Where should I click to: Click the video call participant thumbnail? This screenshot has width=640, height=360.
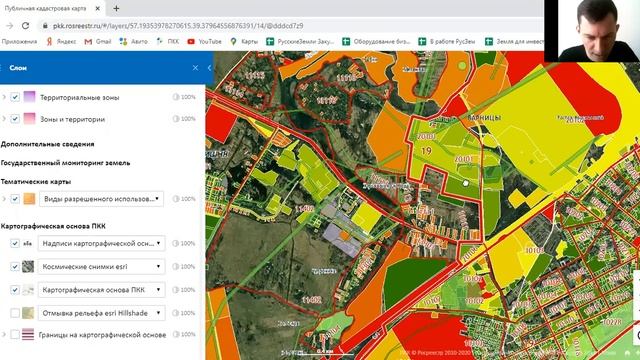(x=592, y=31)
